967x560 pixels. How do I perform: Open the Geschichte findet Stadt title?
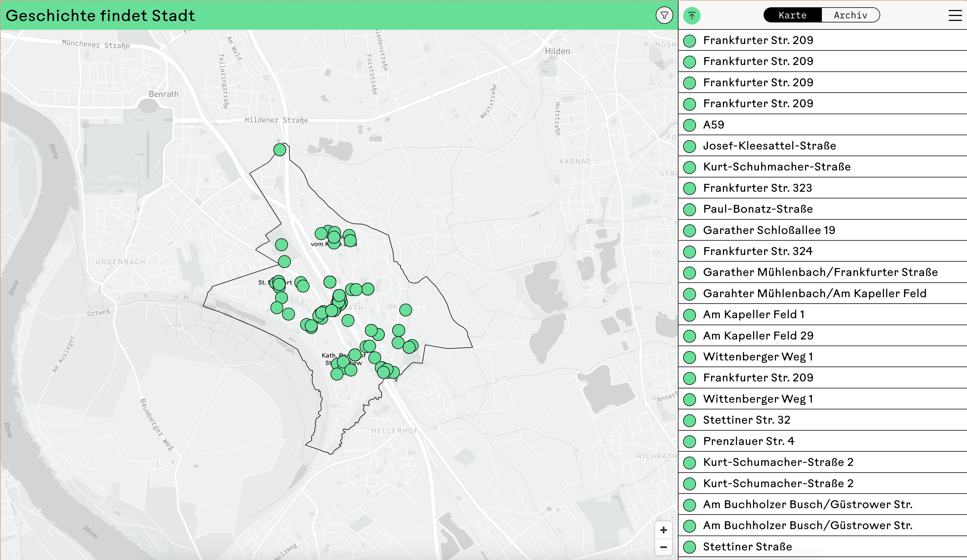(x=100, y=16)
